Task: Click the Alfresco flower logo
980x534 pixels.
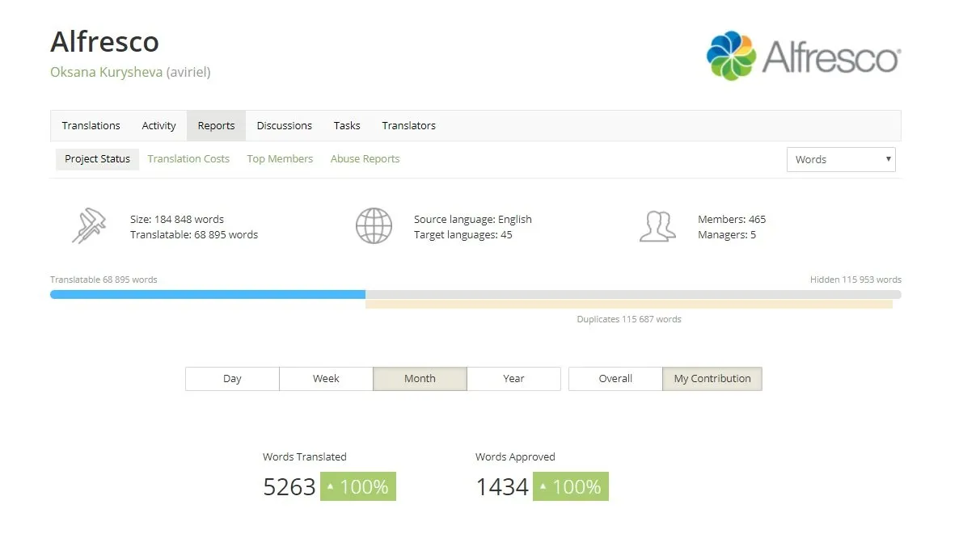Action: click(731, 56)
